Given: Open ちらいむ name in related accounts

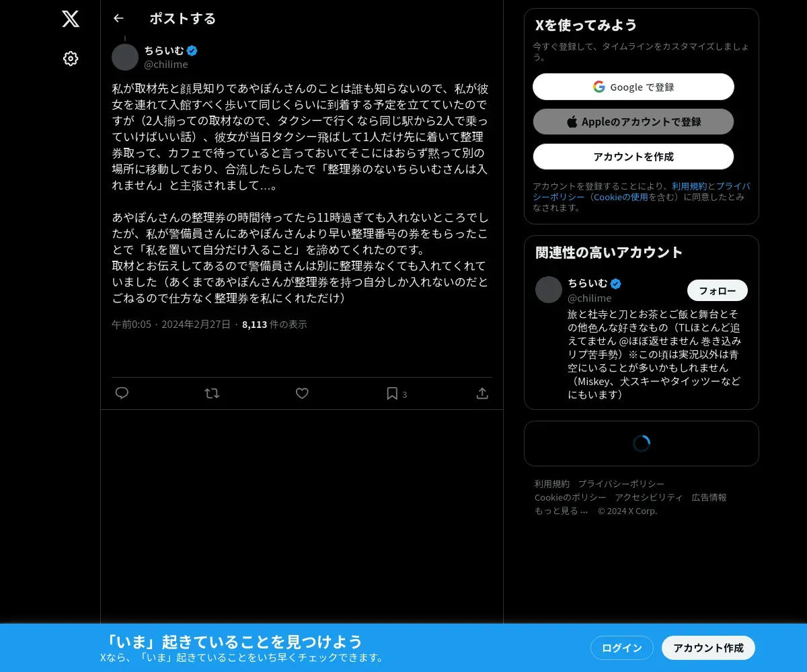Looking at the screenshot, I should 588,283.
